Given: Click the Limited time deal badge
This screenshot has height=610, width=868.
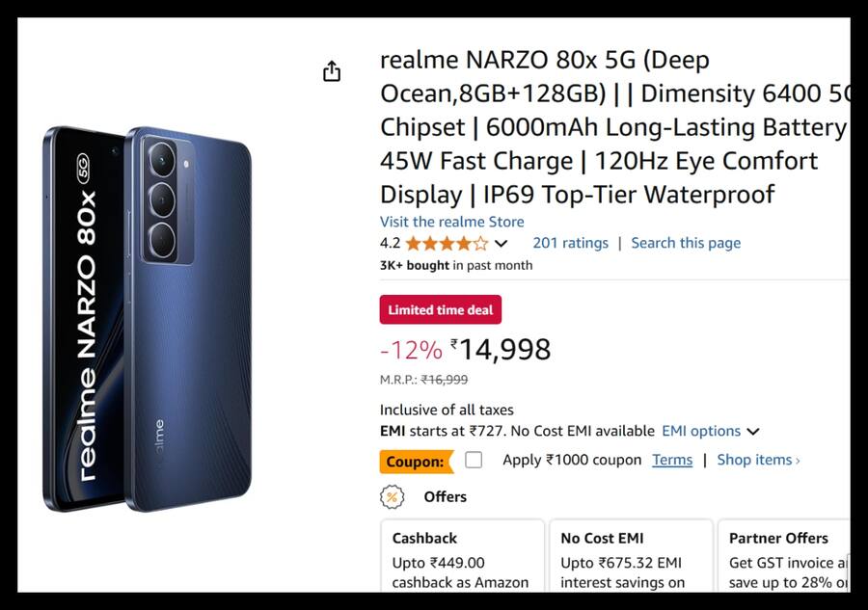Looking at the screenshot, I should [x=440, y=309].
